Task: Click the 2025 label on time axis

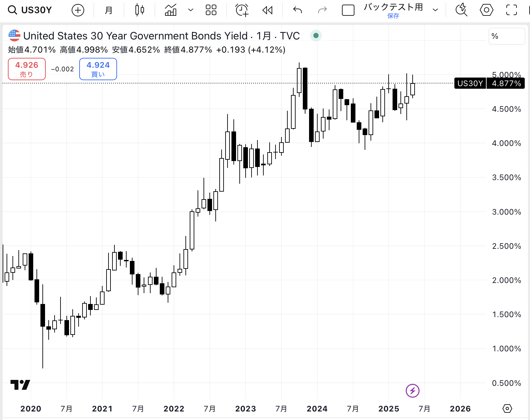Action: (389, 409)
